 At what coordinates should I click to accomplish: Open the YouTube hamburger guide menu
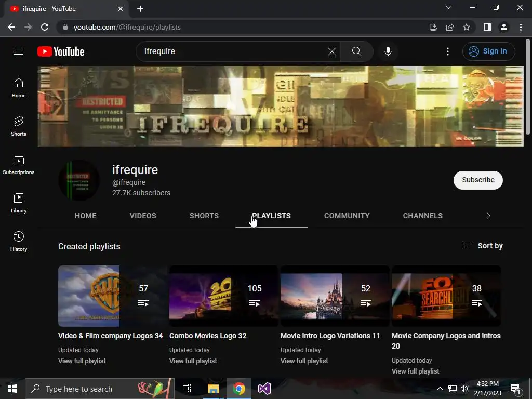point(19,51)
